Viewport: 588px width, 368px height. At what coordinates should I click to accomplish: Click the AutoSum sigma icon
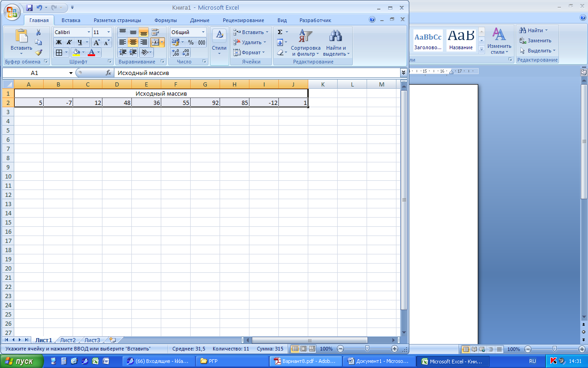tap(280, 32)
